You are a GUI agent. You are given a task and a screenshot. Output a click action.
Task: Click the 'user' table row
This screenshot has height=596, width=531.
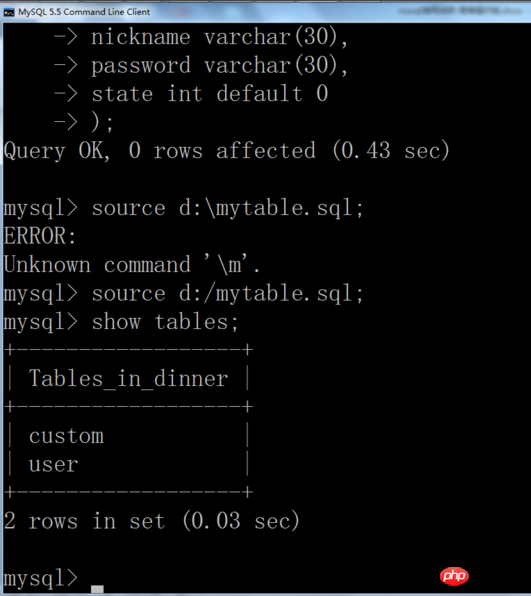pyautogui.click(x=54, y=464)
